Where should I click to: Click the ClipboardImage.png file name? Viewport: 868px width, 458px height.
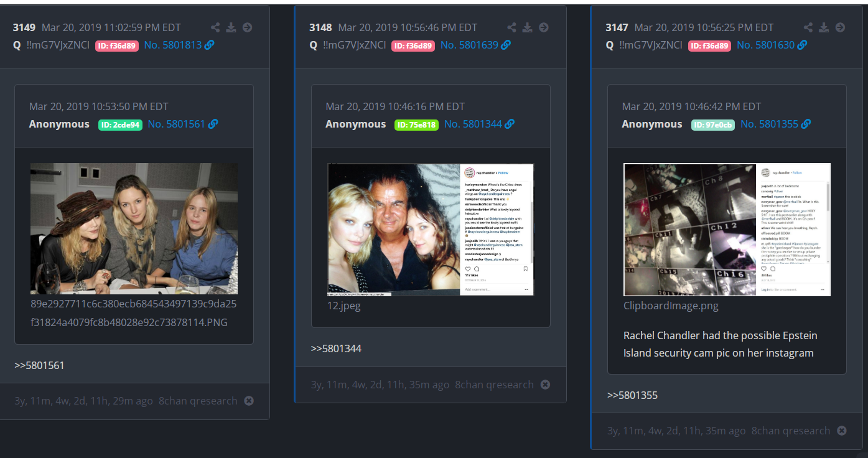(x=671, y=306)
